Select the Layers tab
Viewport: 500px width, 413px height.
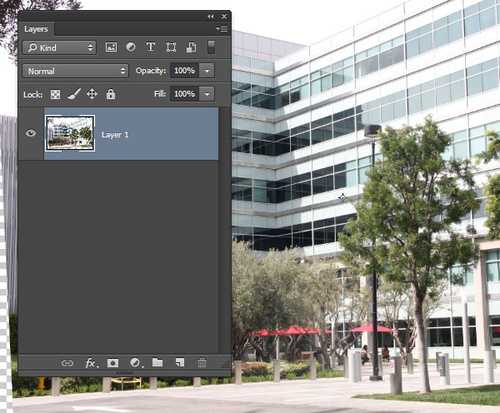(x=36, y=29)
